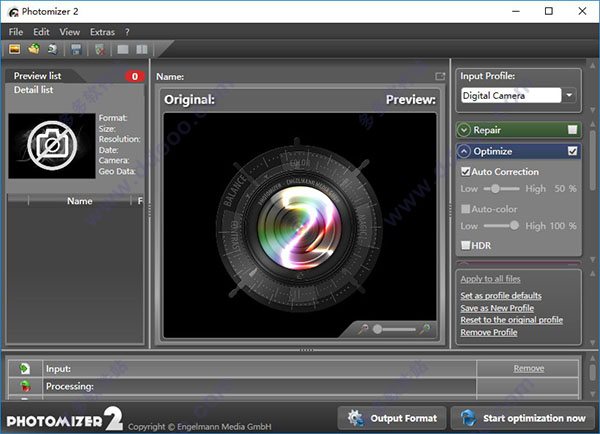Switch to single view layout icon
Viewport: 600px width, 434px height.
click(123, 49)
